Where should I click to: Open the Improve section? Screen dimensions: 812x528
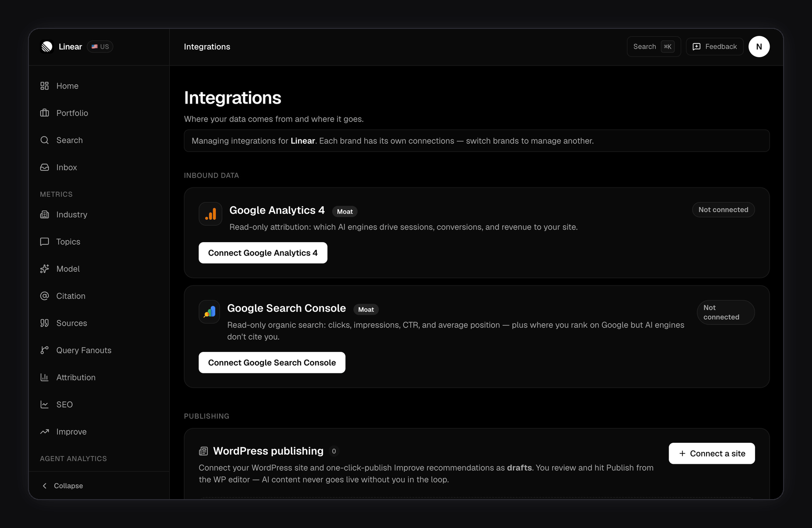pyautogui.click(x=99, y=432)
